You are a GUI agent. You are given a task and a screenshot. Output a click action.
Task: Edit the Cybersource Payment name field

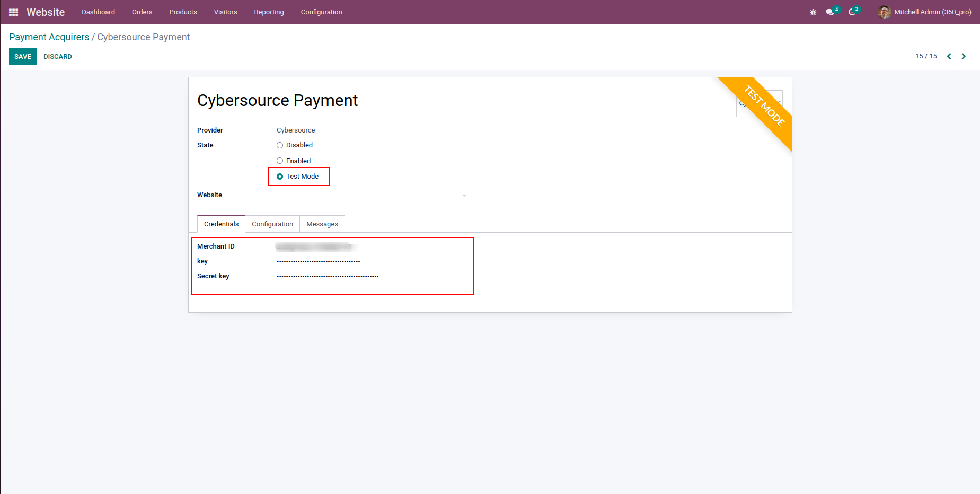tap(367, 101)
